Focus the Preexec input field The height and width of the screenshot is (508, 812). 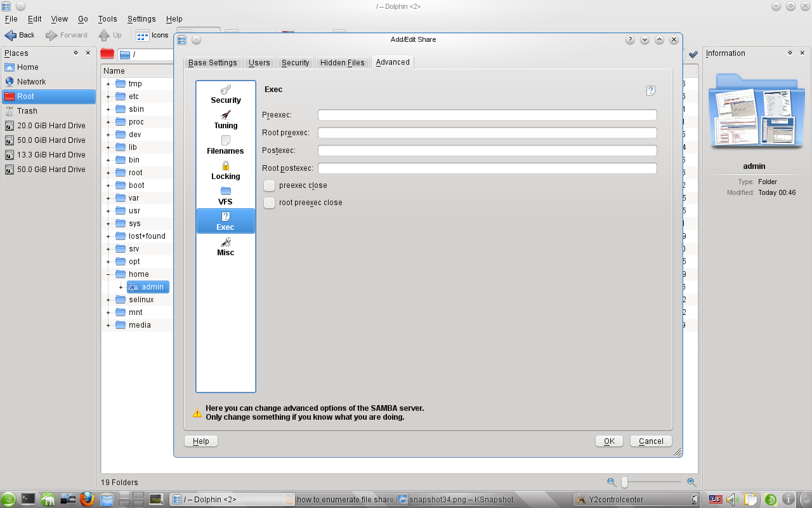click(487, 115)
